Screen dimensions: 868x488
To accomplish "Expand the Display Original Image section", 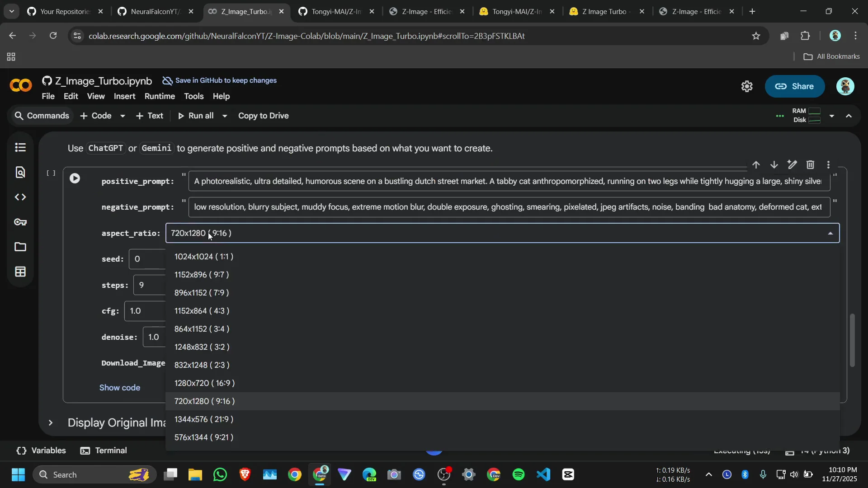I will click(51, 423).
